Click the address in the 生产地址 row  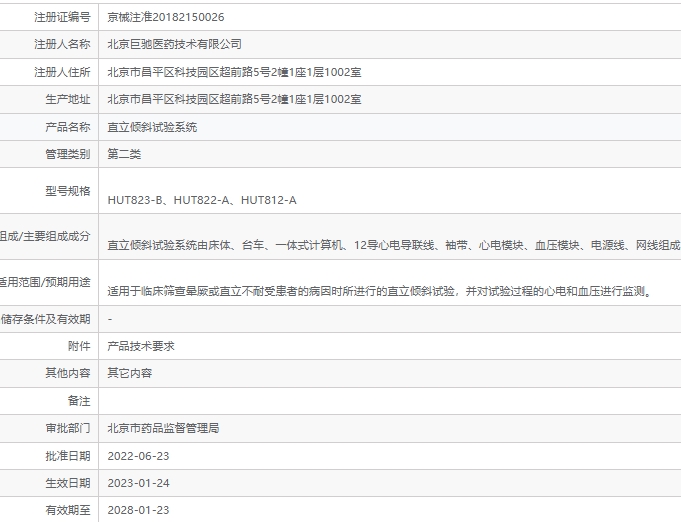pyautogui.click(x=234, y=99)
